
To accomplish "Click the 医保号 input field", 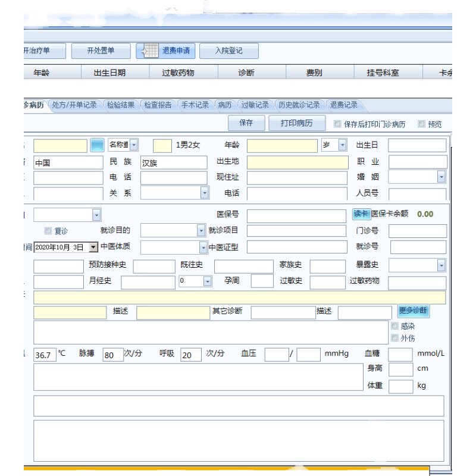I will 296,216.
